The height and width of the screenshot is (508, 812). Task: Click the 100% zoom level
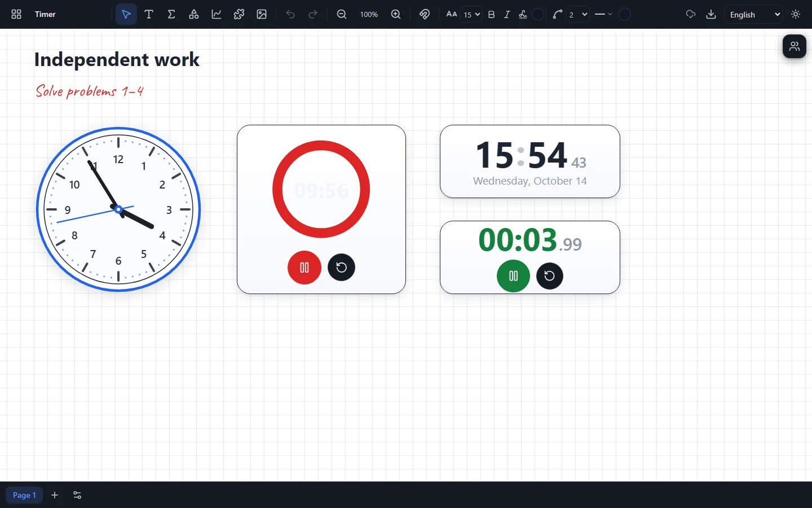click(x=369, y=14)
